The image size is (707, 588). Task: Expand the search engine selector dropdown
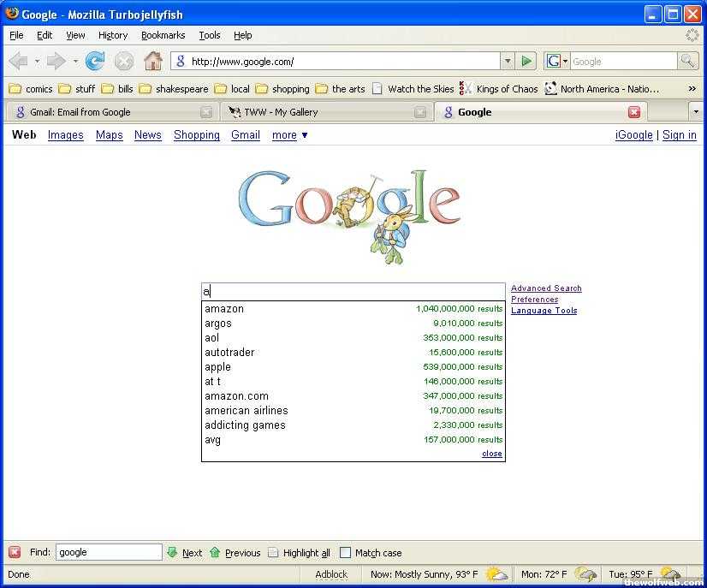click(557, 61)
